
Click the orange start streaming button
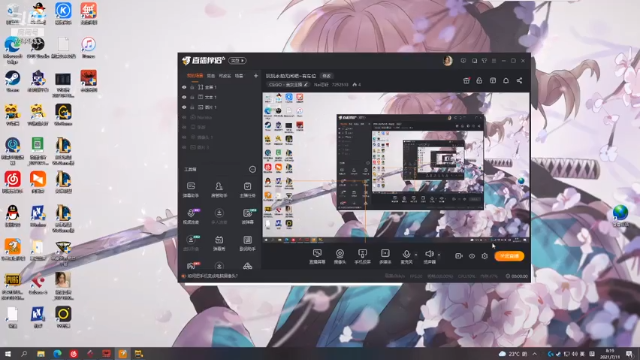[509, 256]
